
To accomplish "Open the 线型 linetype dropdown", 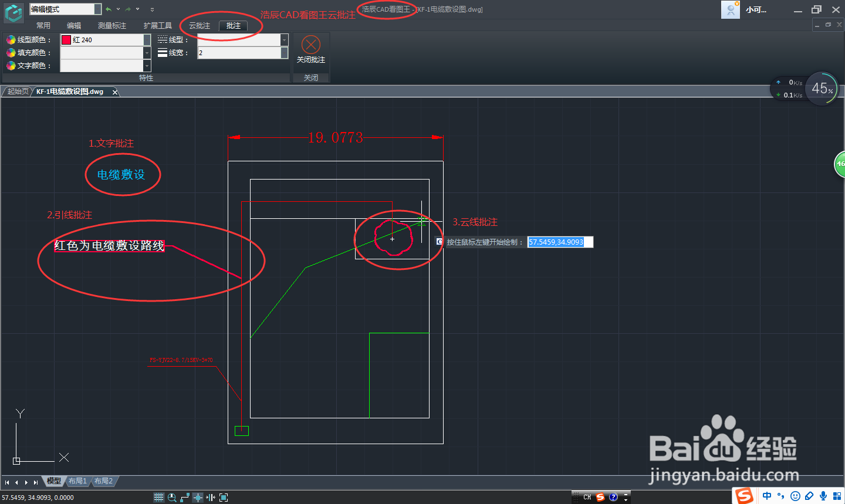I will point(285,40).
